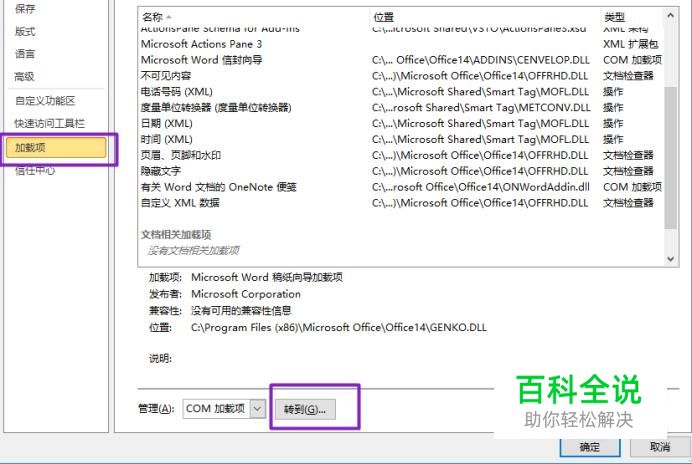Click the METCONV.DLL location cell

coord(481,108)
